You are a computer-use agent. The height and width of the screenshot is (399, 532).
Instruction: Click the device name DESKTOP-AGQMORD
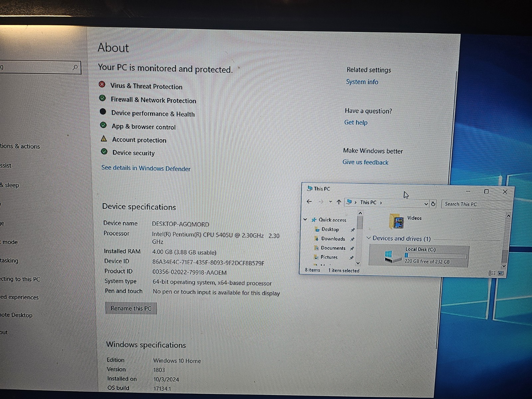pyautogui.click(x=181, y=224)
